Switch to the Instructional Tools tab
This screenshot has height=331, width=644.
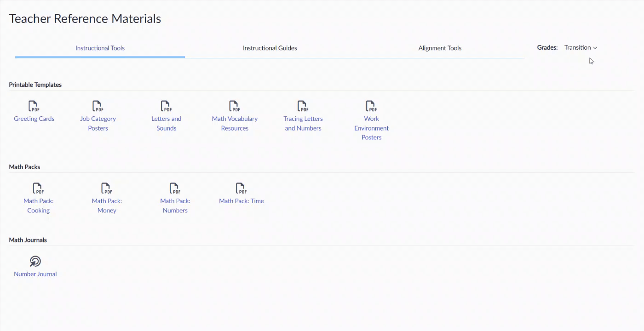click(x=100, y=48)
